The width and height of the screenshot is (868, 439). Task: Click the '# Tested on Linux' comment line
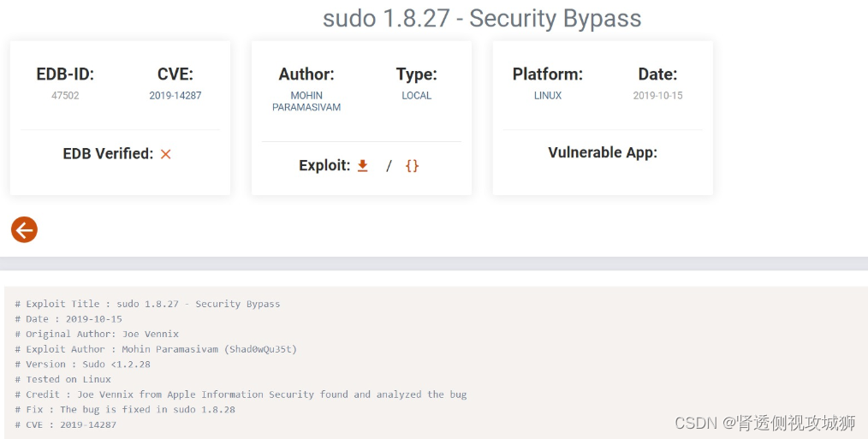(x=63, y=379)
